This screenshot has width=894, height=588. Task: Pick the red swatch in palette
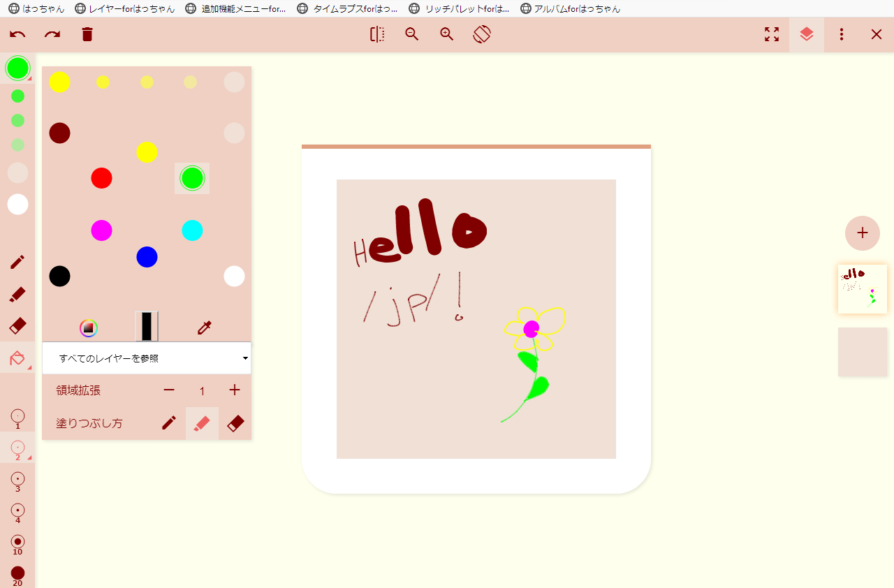(101, 178)
